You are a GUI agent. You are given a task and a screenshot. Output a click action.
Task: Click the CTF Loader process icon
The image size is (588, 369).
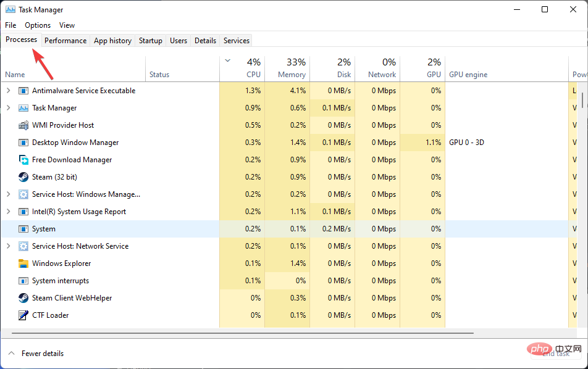(x=23, y=315)
